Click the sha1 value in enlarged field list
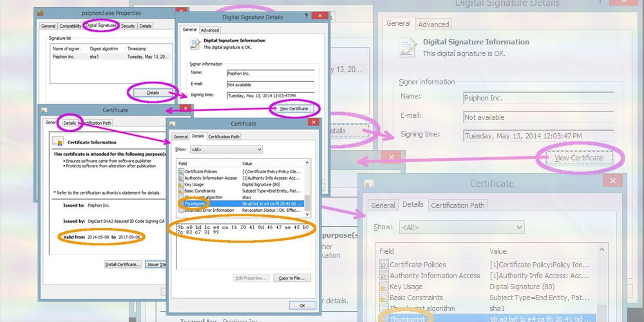 click(497, 308)
